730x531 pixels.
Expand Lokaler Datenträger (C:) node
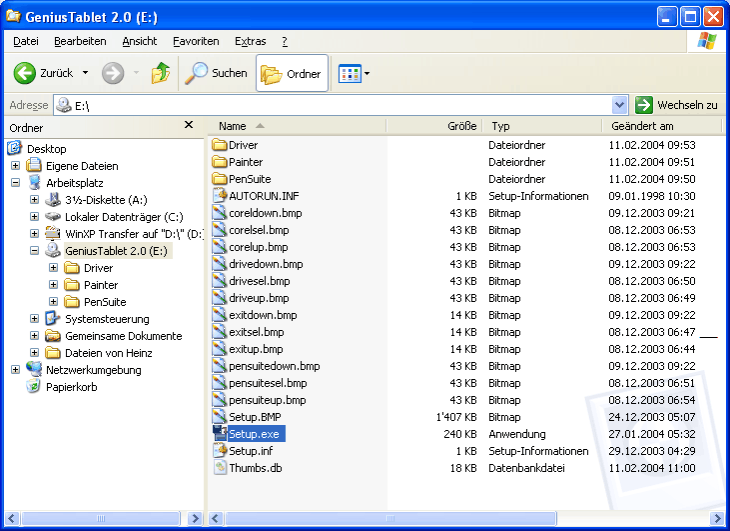(x=34, y=216)
